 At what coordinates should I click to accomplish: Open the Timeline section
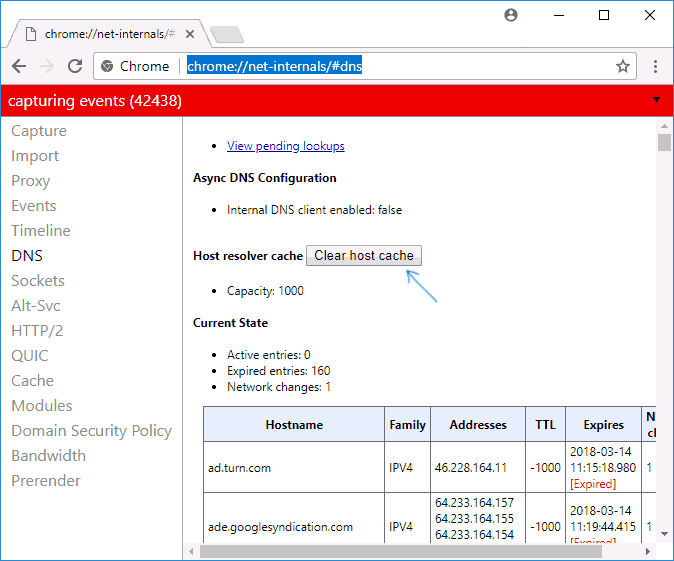[x=41, y=230]
